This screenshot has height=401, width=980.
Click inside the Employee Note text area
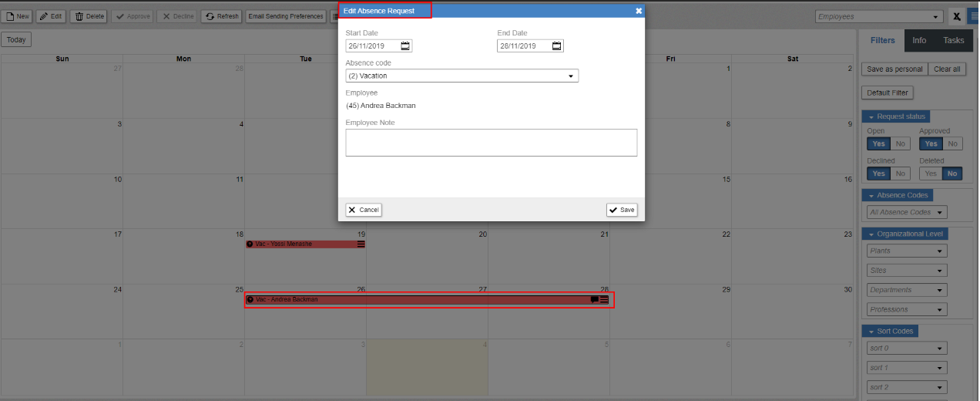pos(491,143)
